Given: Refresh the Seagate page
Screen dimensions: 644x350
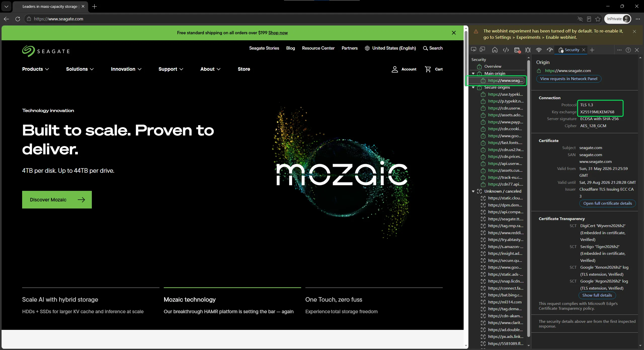Looking at the screenshot, I should pos(18,19).
